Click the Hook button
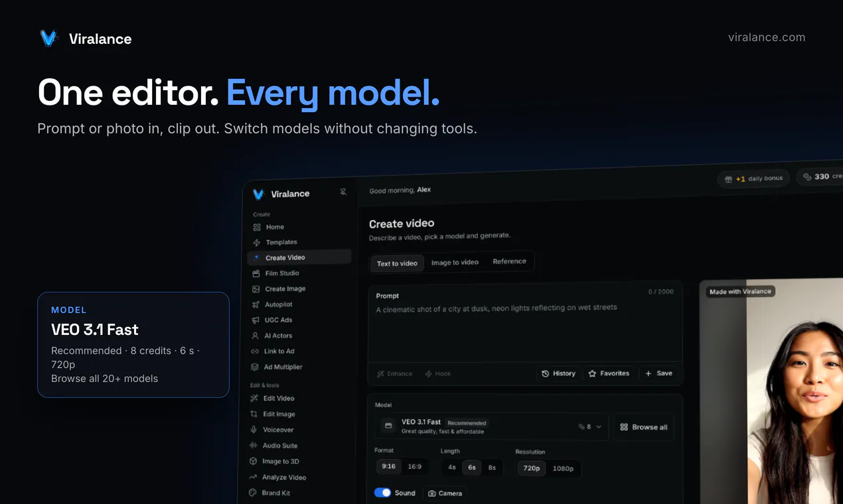843x504 pixels. coord(438,374)
